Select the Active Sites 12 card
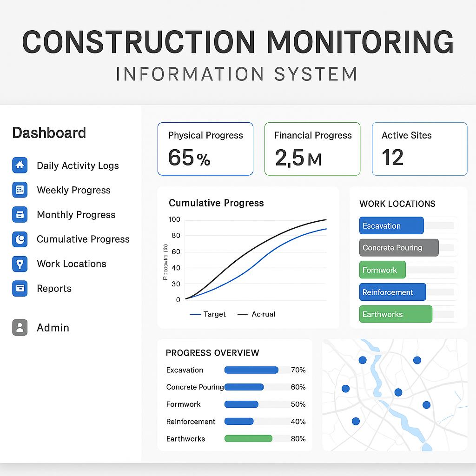 (x=419, y=149)
